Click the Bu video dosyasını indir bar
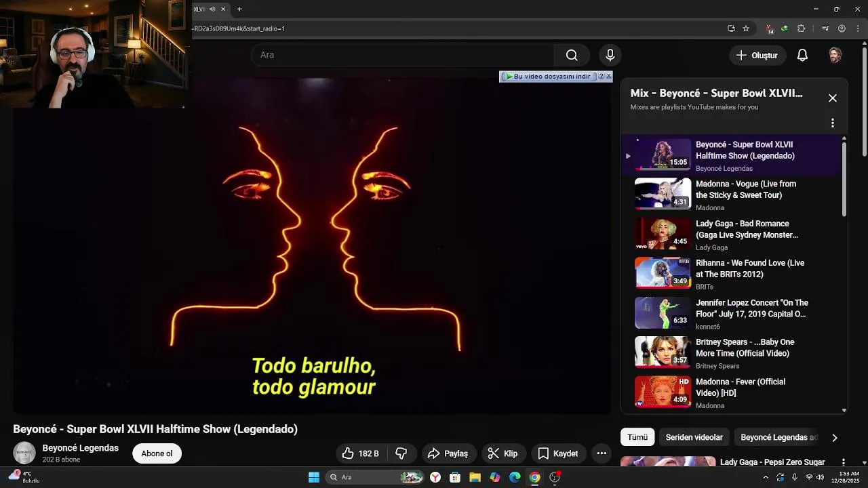This screenshot has height=488, width=868. pyautogui.click(x=550, y=77)
